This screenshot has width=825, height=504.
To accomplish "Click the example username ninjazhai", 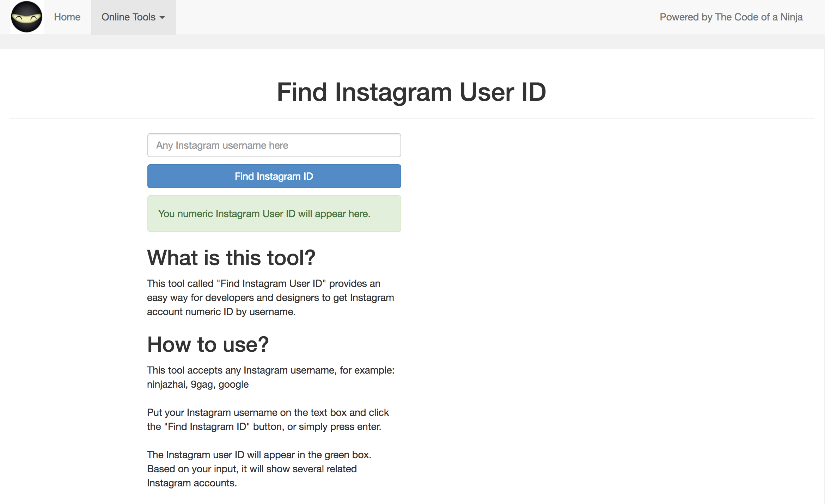I will point(166,384).
